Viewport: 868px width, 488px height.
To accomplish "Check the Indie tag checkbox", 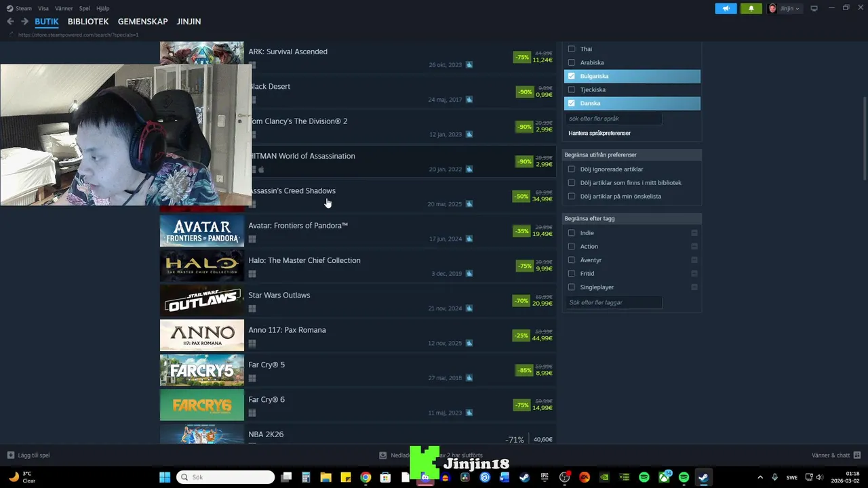I will tap(571, 233).
